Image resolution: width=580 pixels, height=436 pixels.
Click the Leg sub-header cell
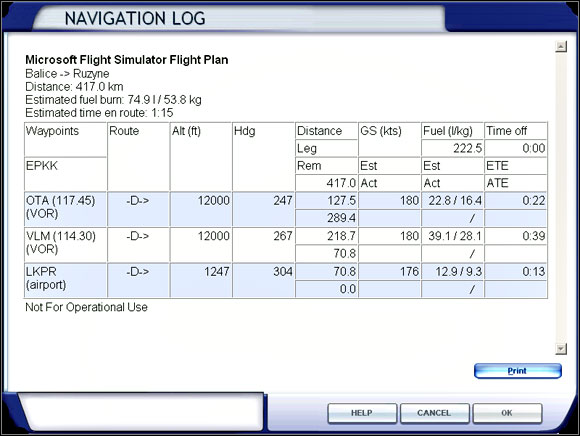coord(326,148)
